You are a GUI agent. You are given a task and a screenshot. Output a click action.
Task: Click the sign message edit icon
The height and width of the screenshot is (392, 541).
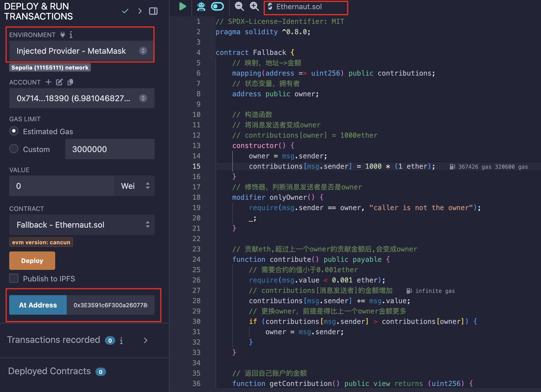[x=59, y=82]
